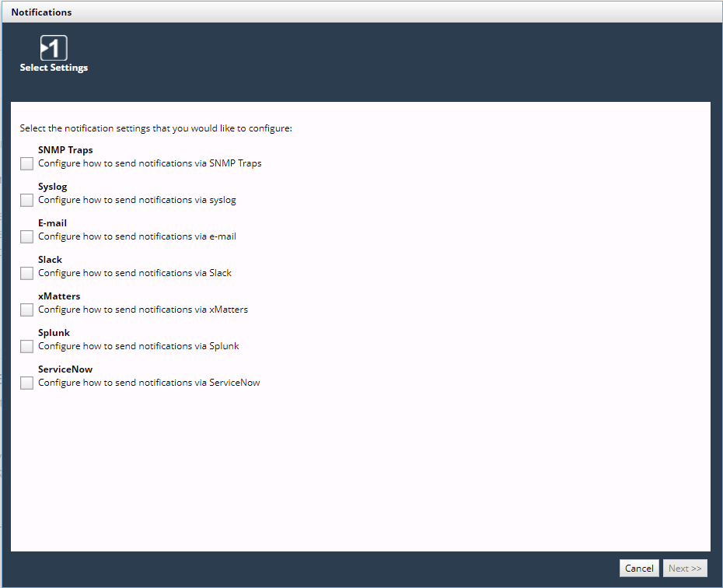Click the Notifications title bar text

[x=41, y=12]
